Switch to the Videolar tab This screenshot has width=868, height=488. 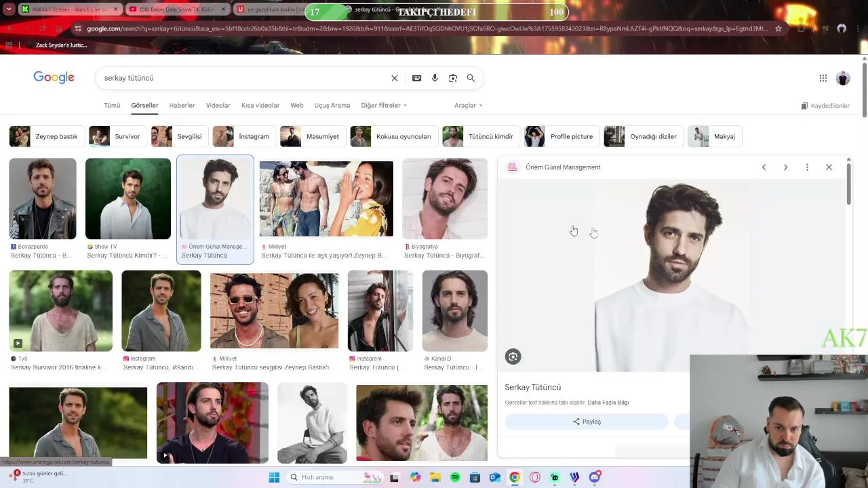coord(218,105)
